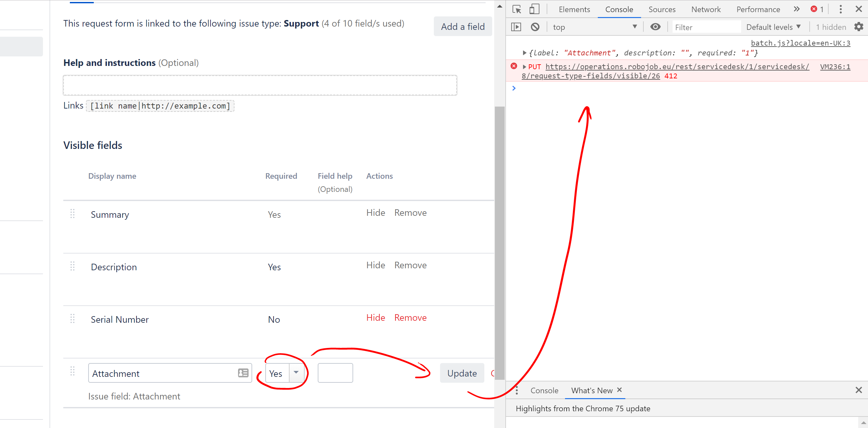Click the Help and instructions text box
The width and height of the screenshot is (868, 428).
260,85
